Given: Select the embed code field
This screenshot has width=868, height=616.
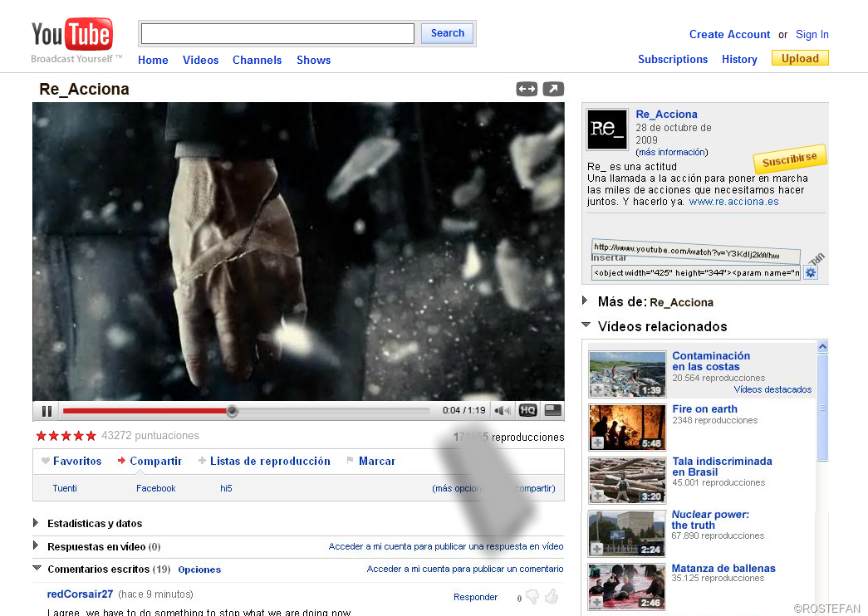Looking at the screenshot, I should (696, 272).
